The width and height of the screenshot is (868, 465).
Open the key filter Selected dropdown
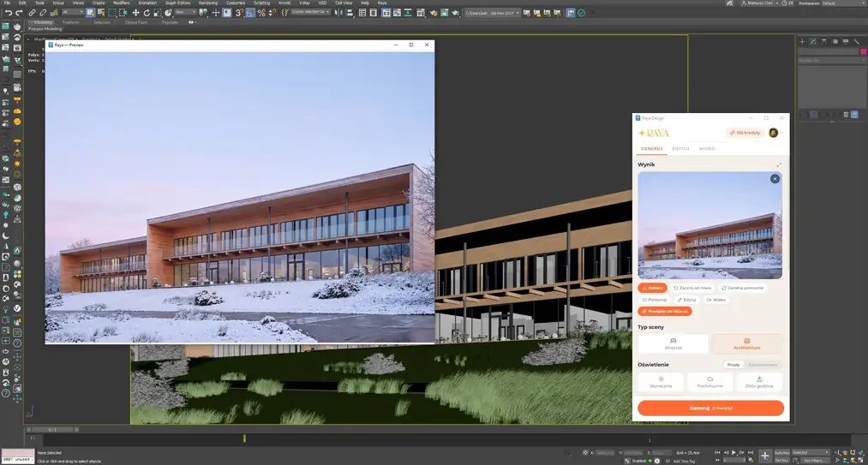point(811,453)
